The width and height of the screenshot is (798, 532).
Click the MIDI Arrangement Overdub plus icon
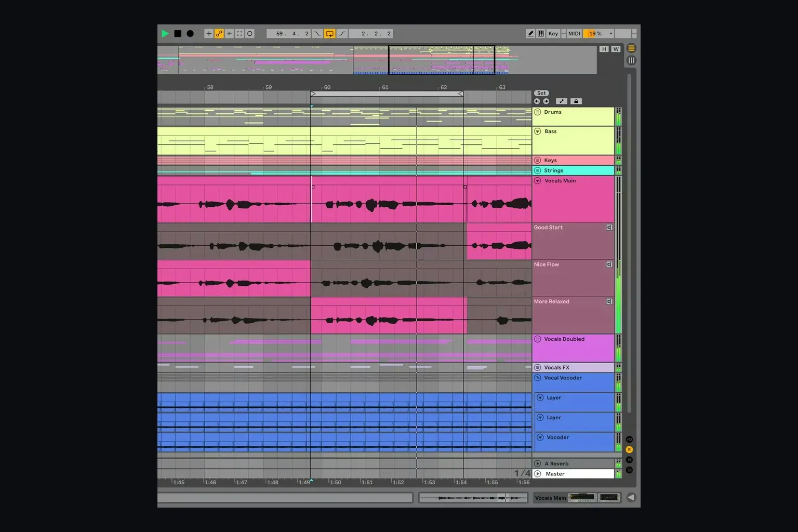click(209, 34)
